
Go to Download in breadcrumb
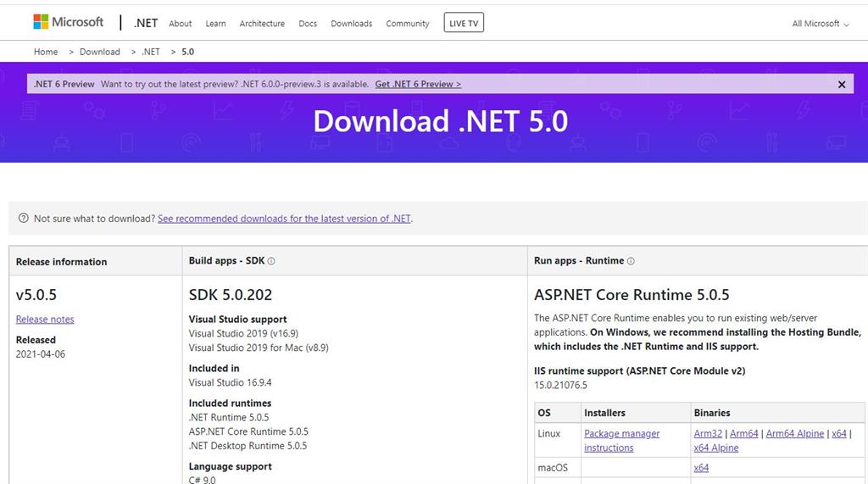tap(100, 52)
